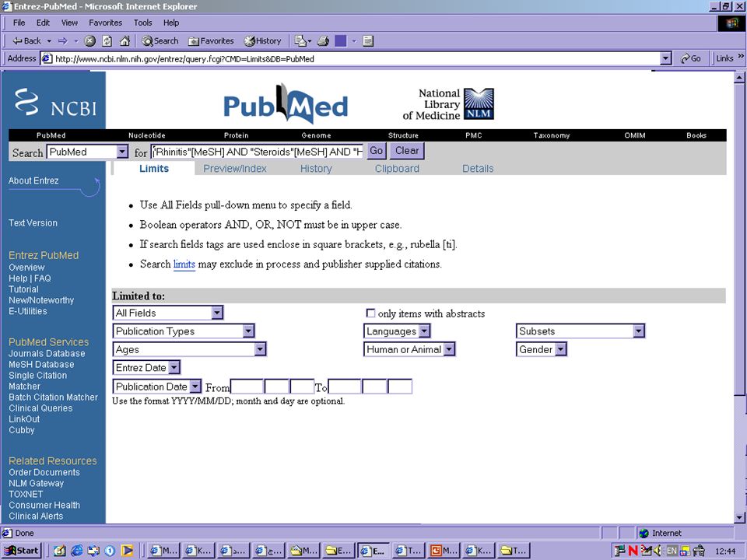Open the IE Search pane
Image resolution: width=747 pixels, height=560 pixels.
tap(160, 41)
